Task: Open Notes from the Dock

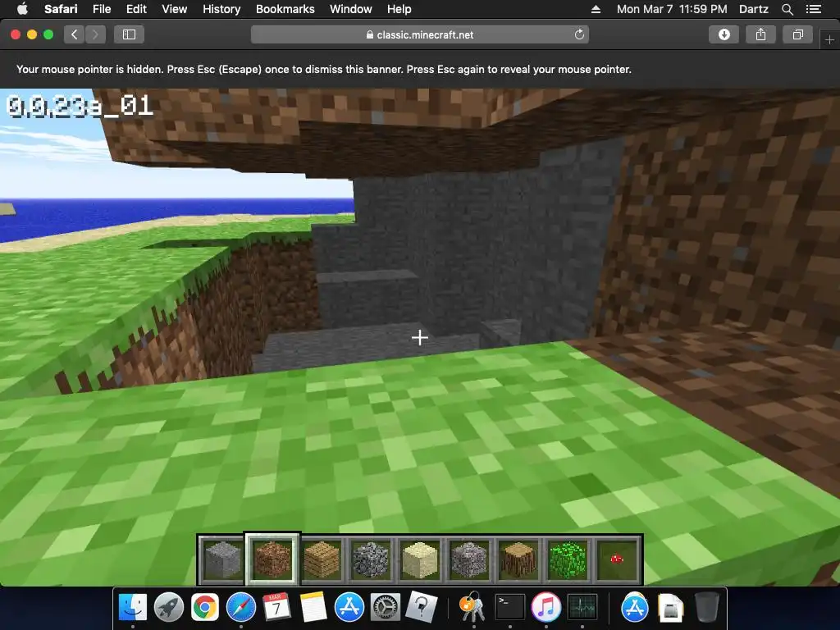Action: point(313,608)
